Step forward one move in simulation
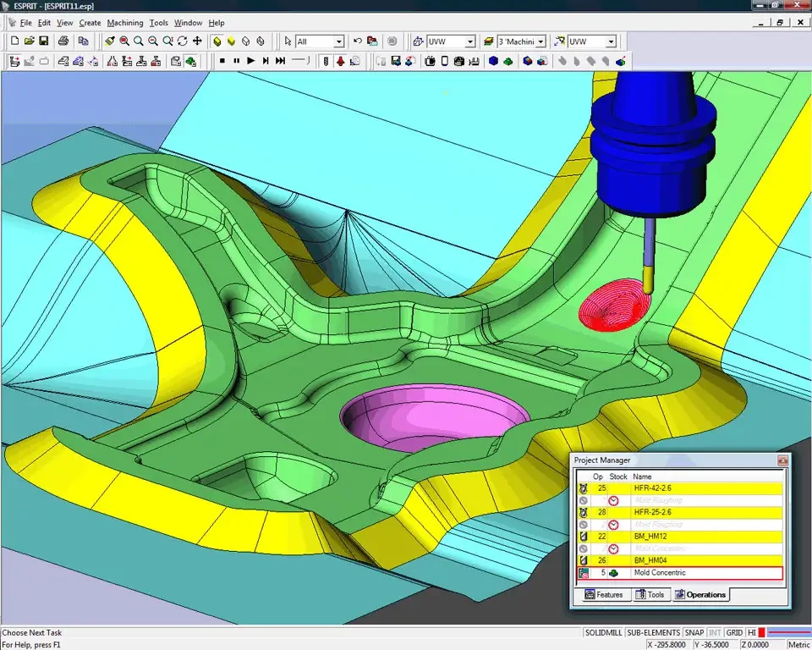Viewport: 812px width, 650px height. (266, 61)
